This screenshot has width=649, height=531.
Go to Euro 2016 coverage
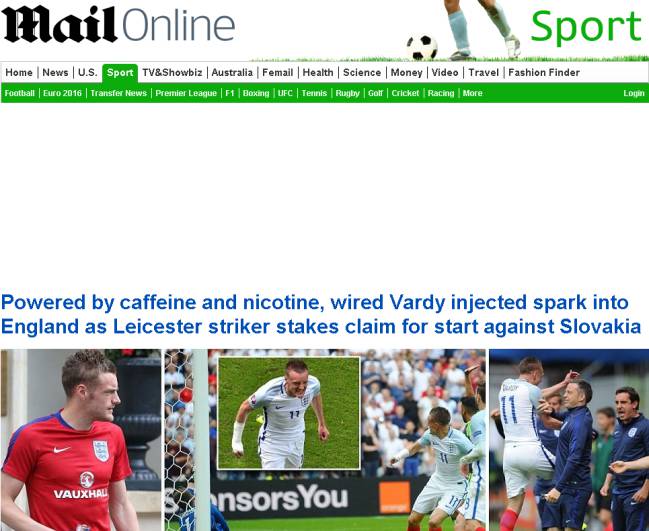coord(62,93)
